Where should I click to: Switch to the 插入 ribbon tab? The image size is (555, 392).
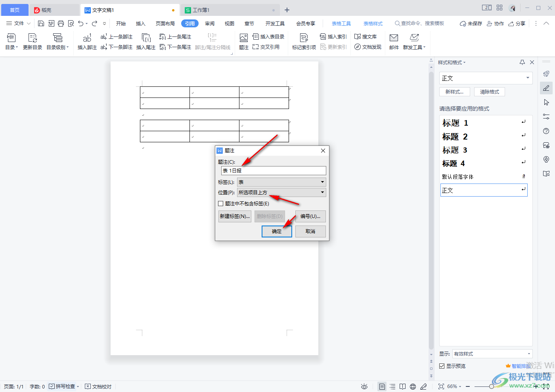pos(141,24)
